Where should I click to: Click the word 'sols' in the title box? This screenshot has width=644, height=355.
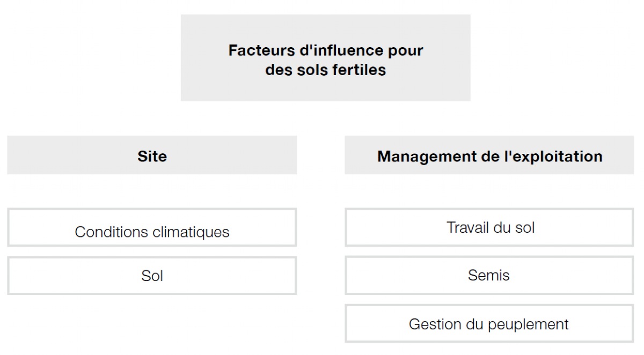tap(313, 70)
